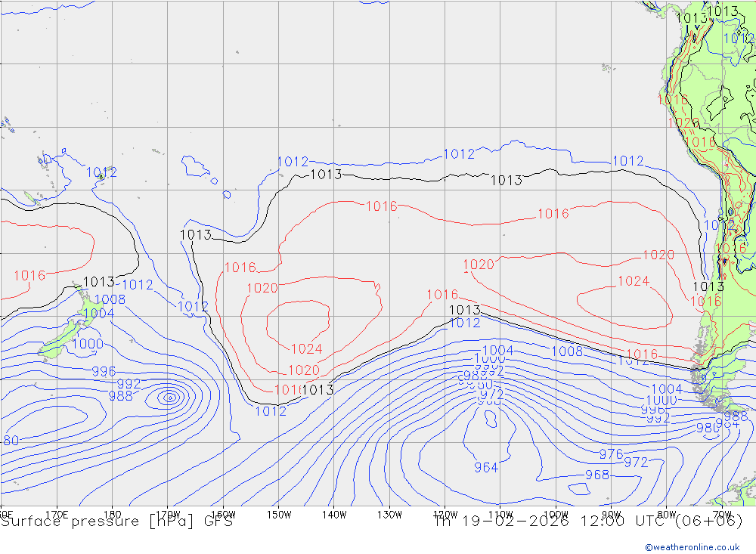Open the weatheronline.co.uk copyright link

click(x=692, y=547)
